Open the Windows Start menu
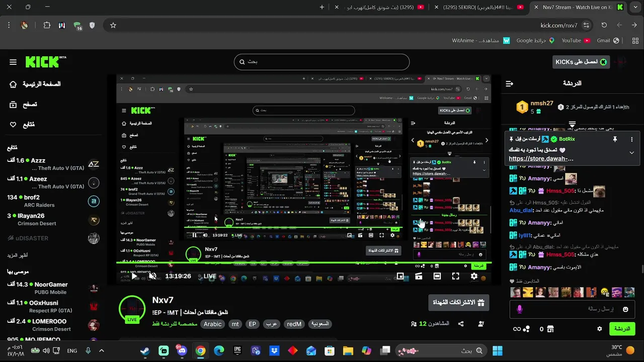Image resolution: width=644 pixels, height=362 pixels. click(x=498, y=350)
